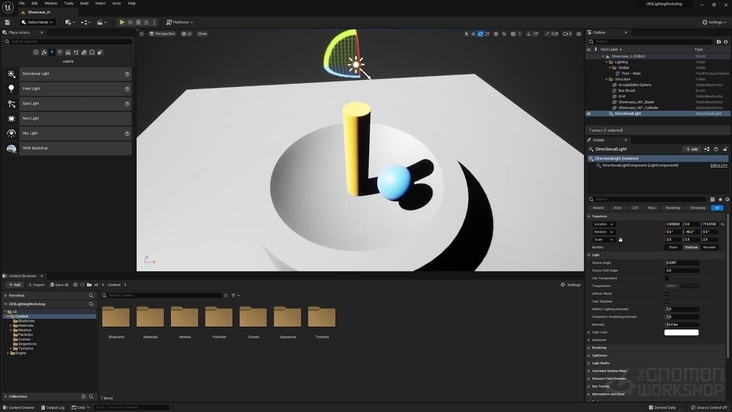Open the Tools menu
732x412 pixels.
68,3
